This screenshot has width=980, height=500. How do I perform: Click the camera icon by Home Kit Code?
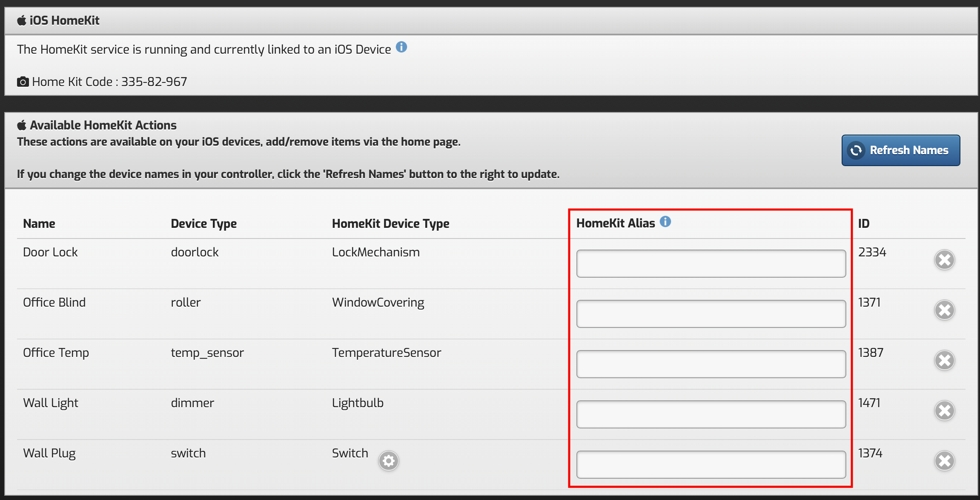(23, 82)
